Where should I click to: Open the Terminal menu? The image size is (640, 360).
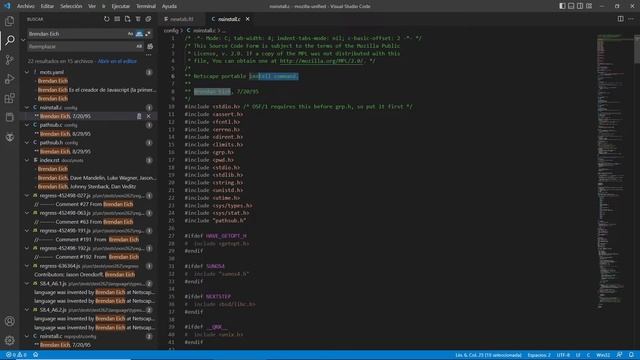point(146,6)
